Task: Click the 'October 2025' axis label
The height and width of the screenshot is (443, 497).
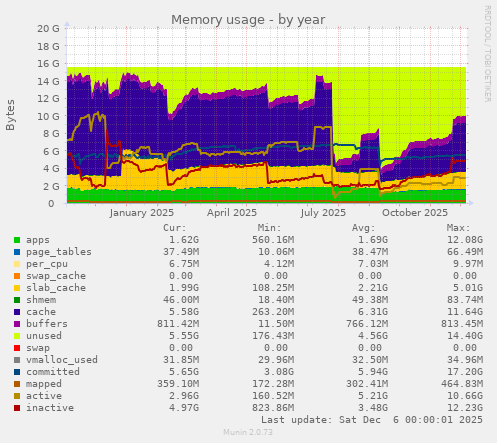Action: coord(415,213)
